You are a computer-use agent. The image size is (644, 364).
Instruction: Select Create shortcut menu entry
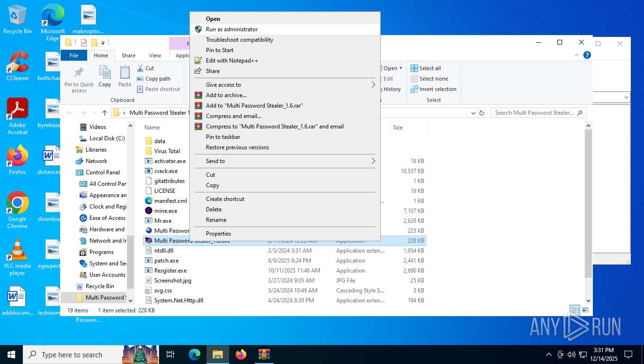point(285,199)
